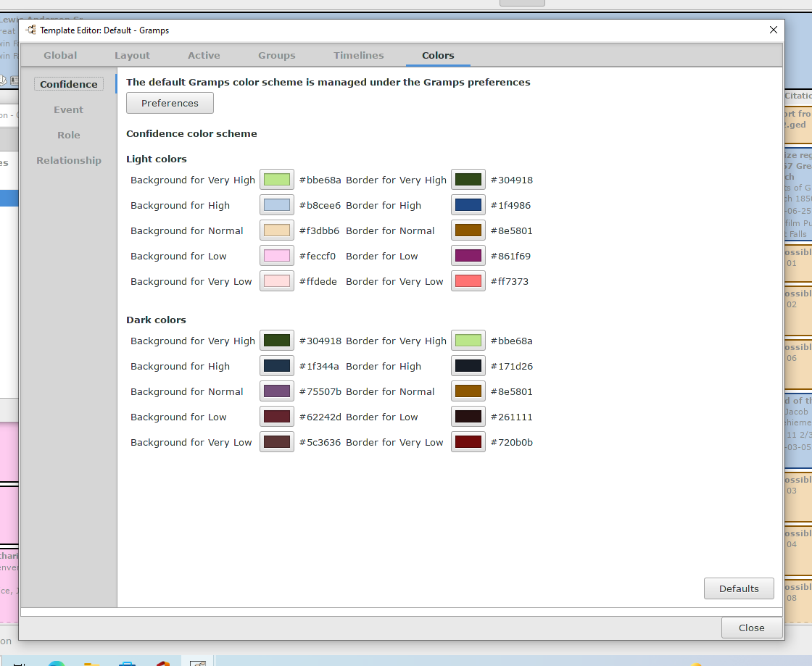Go to the Groups tab
This screenshot has width=812, height=666.
point(276,55)
